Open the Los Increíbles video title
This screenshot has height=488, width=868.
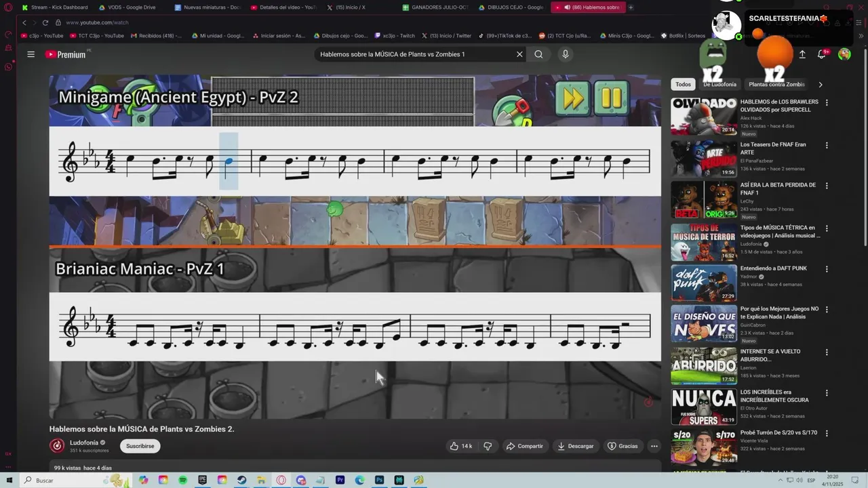774,396
